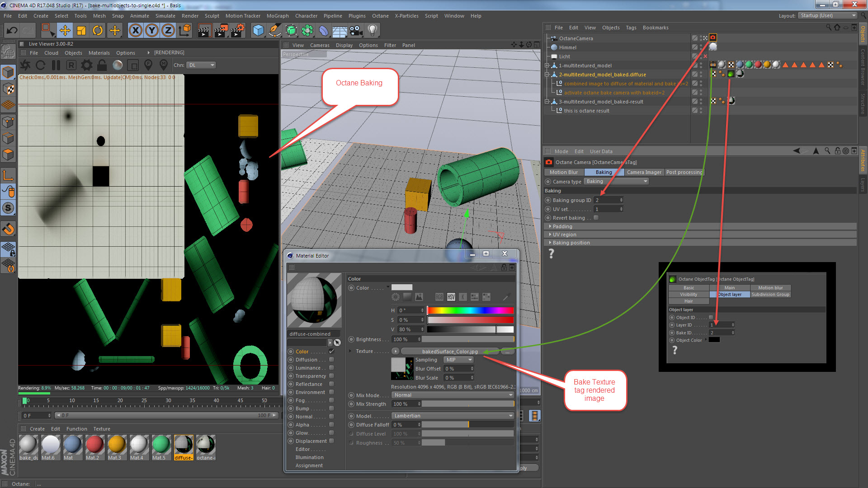
Task: Click the color picker eyedropper in Material Editor
Action: click(x=507, y=297)
